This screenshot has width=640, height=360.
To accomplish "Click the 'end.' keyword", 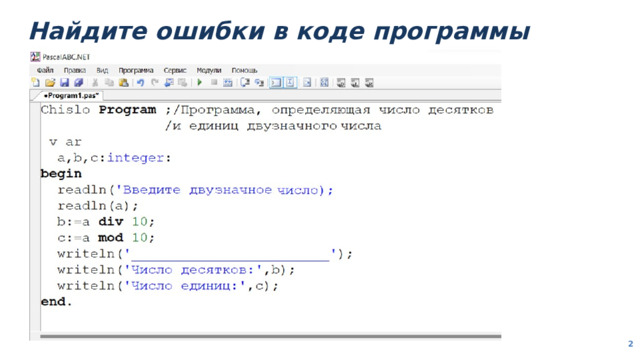I will pyautogui.click(x=56, y=302).
